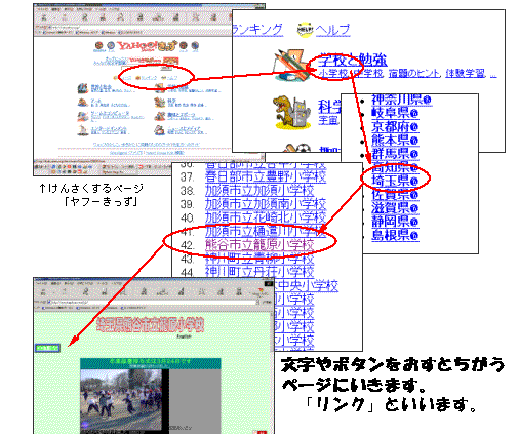
Task: Open the 静岡県 prefecture link
Action: (x=390, y=222)
